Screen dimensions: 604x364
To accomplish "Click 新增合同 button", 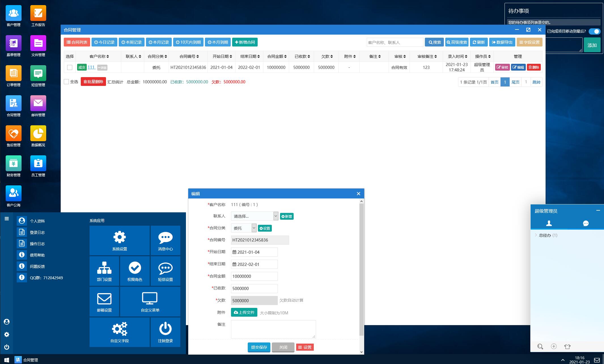I will 245,42.
